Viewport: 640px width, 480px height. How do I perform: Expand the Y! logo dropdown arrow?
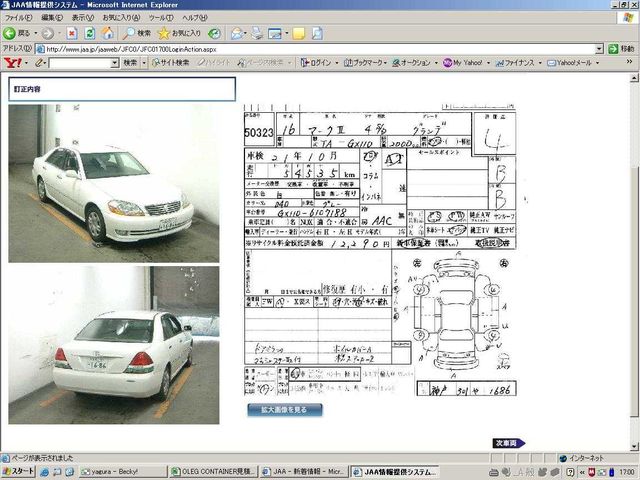[x=27, y=63]
